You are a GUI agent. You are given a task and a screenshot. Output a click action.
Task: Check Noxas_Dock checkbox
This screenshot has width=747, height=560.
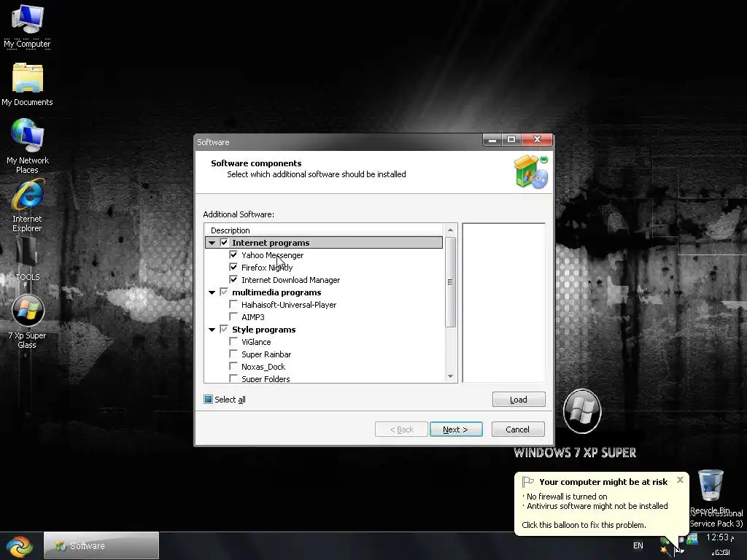coord(233,366)
